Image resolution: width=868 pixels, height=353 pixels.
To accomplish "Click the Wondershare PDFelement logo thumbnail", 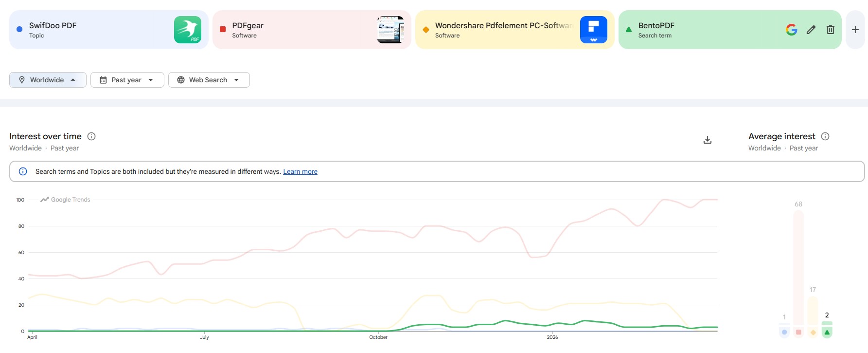I will point(594,30).
